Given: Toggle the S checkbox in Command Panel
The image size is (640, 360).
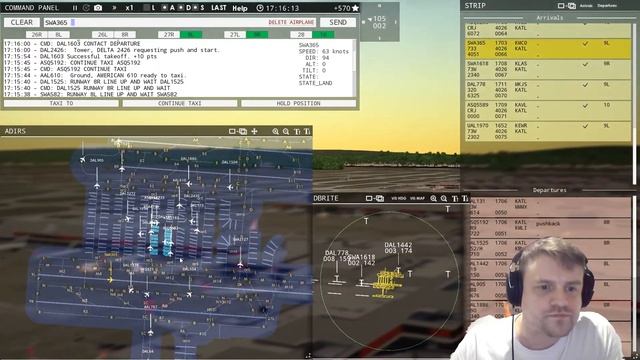Looking at the screenshot, I should click(x=196, y=8).
